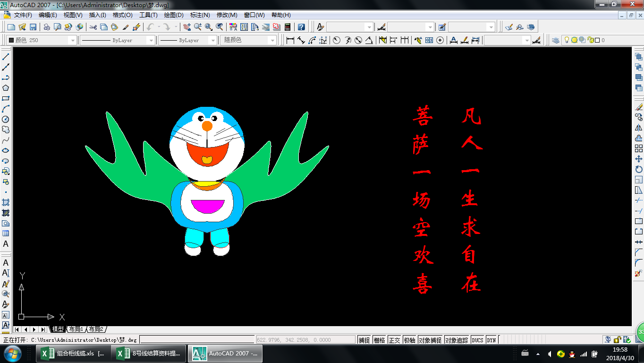
Task: Toggle 极轴 polar tracking
Action: pos(409,340)
